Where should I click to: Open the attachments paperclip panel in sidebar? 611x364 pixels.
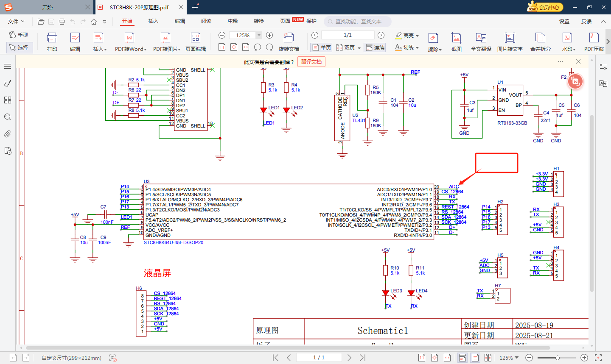click(x=8, y=134)
